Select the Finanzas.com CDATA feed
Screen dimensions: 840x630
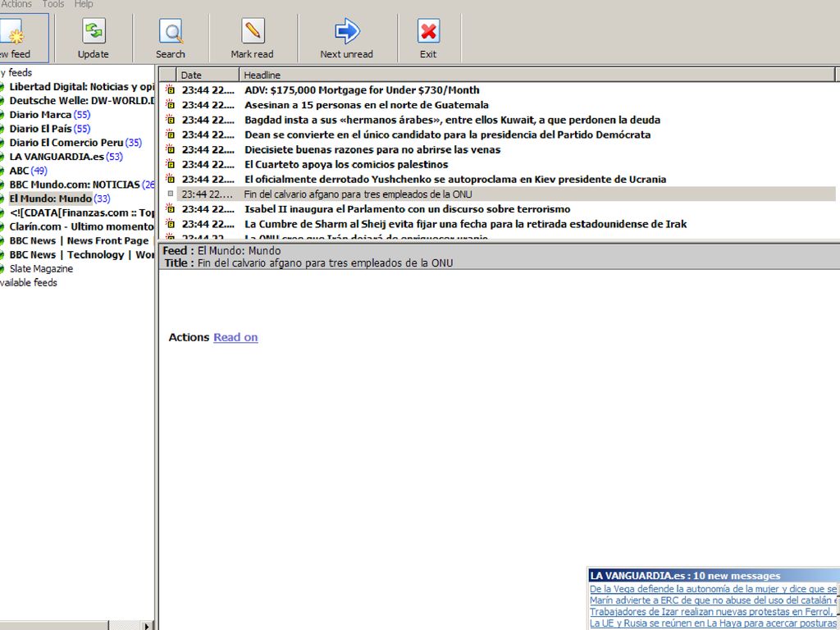coord(81,212)
